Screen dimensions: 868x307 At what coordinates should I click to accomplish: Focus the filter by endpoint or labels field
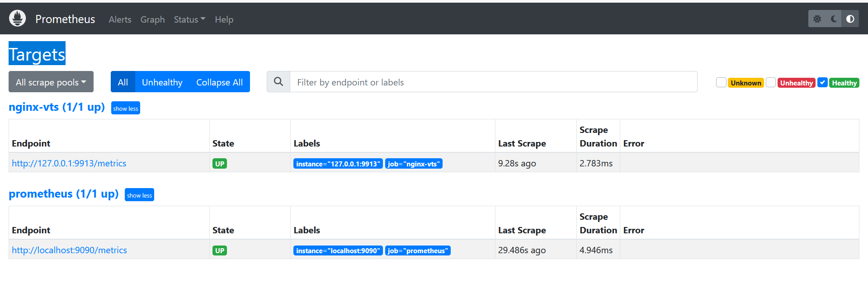tap(493, 82)
